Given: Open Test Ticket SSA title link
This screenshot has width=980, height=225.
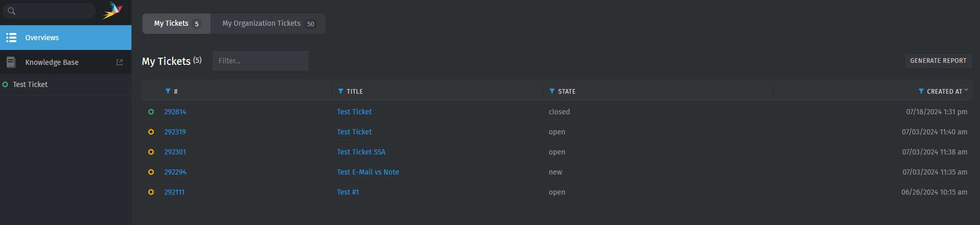Looking at the screenshot, I should click(361, 152).
